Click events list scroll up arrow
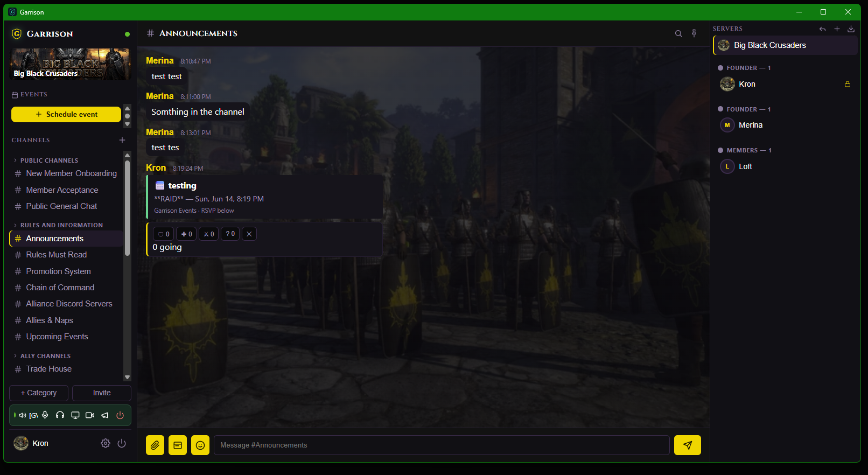 point(128,108)
